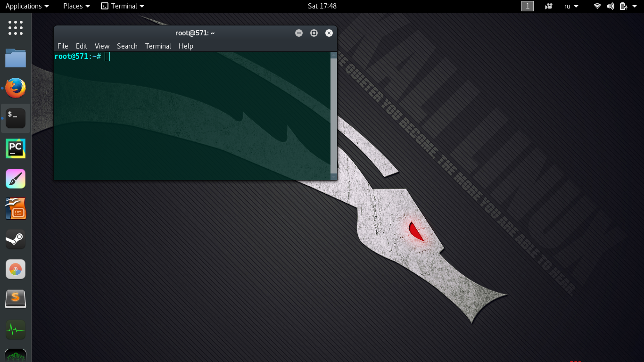
Task: Open the Terminal app menu in top bar
Action: (x=123, y=6)
